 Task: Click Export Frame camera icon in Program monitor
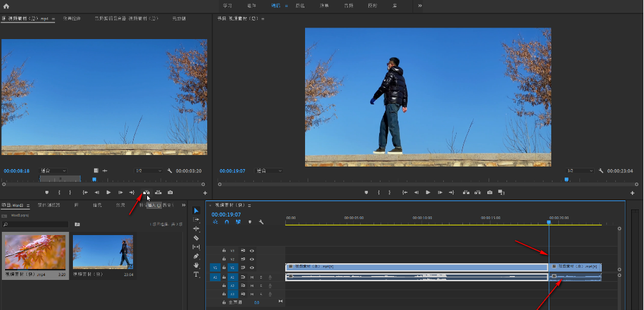coord(489,192)
